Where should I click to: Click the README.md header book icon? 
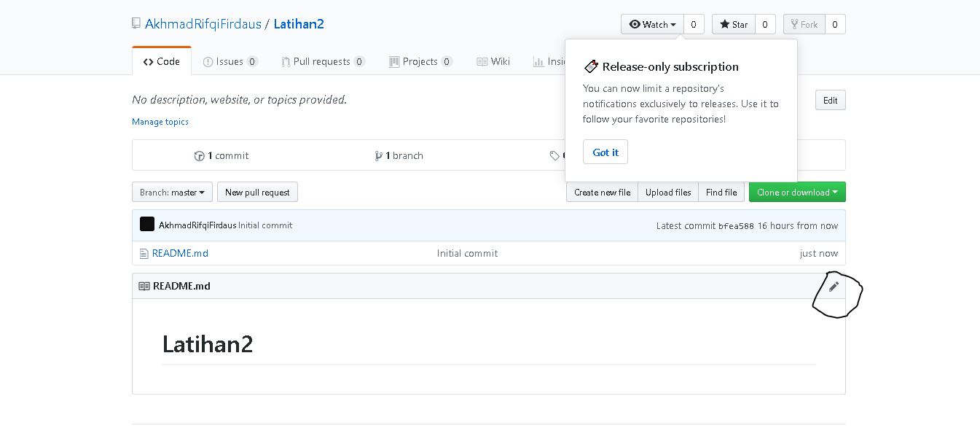[144, 287]
